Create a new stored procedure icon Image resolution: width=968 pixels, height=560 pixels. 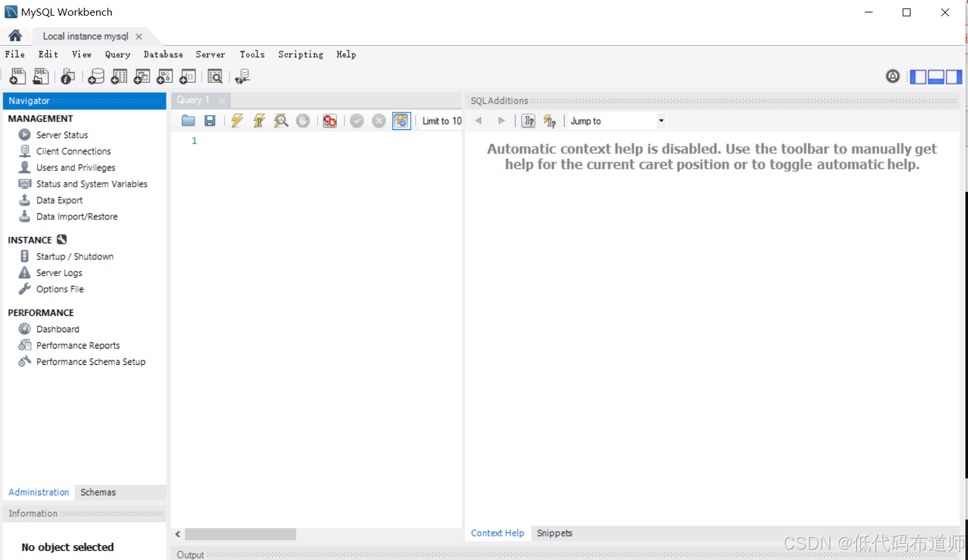click(x=165, y=76)
